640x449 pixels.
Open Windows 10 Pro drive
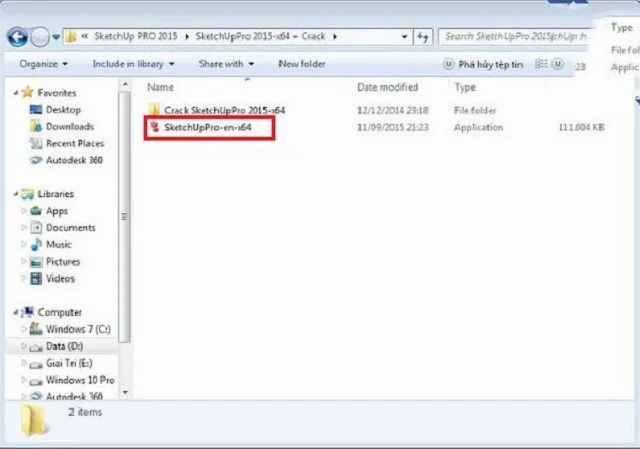[80, 380]
